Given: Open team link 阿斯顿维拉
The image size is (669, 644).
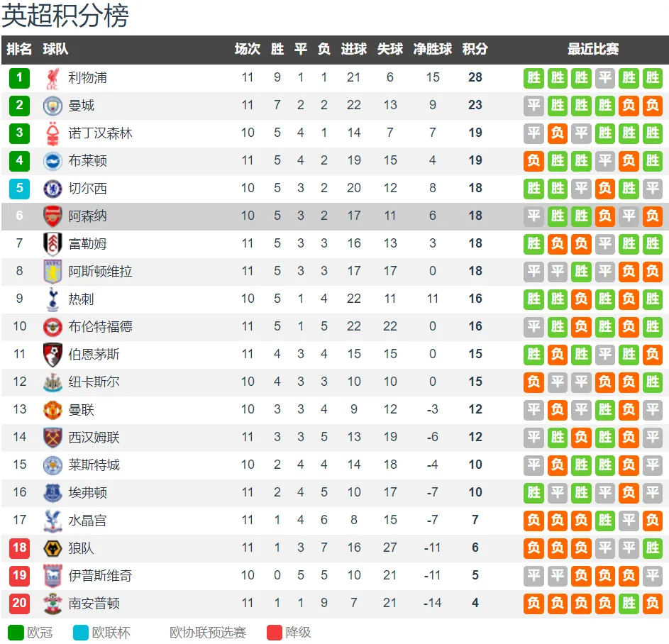Looking at the screenshot, I should point(100,271).
